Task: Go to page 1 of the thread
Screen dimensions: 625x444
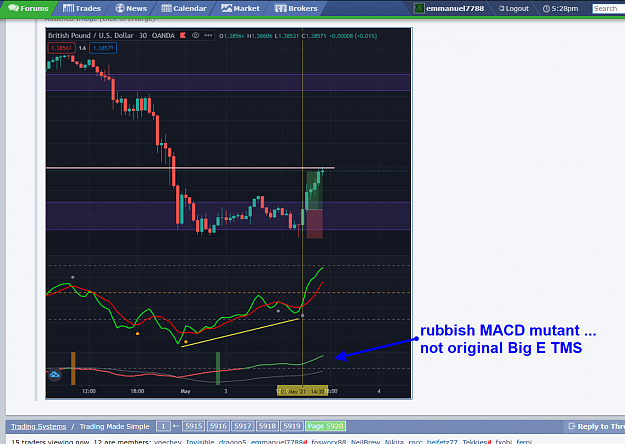Action: click(x=163, y=426)
